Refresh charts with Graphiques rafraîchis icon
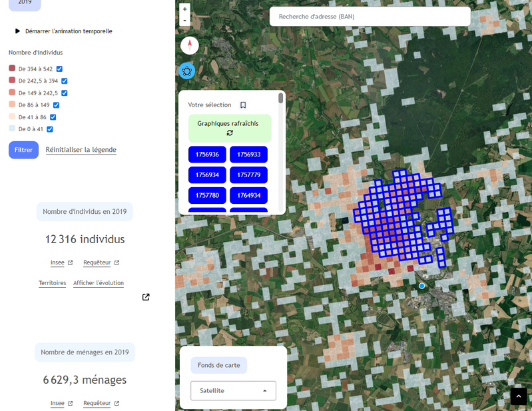 230,133
